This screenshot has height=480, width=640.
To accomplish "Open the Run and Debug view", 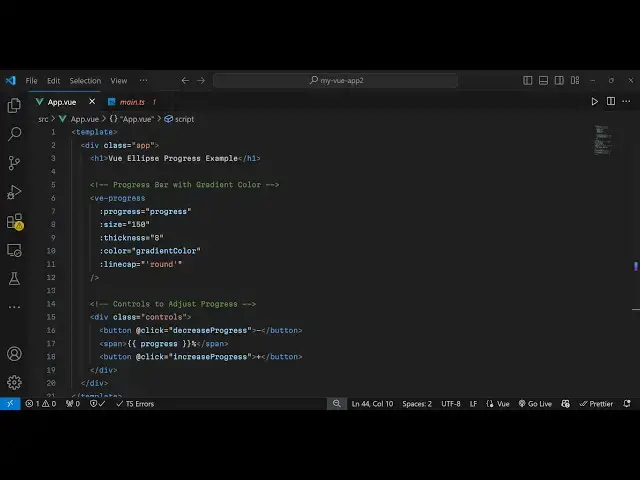I will (14, 192).
